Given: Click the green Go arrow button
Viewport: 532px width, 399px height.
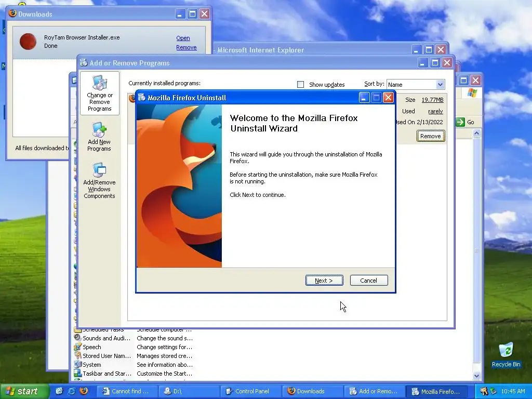Looking at the screenshot, I should point(460,122).
